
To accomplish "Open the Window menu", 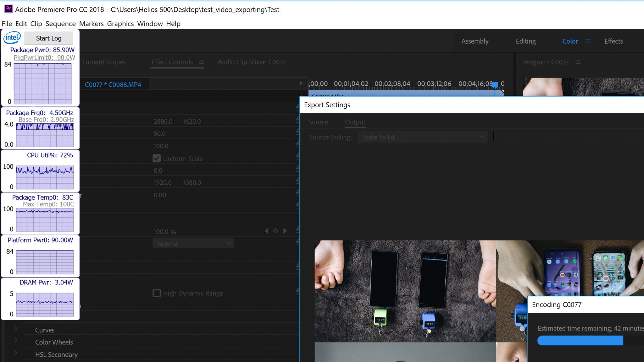I will [150, 24].
